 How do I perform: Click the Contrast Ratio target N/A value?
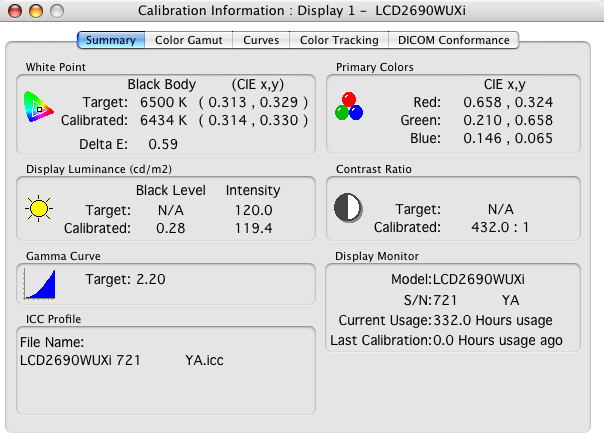pos(500,209)
